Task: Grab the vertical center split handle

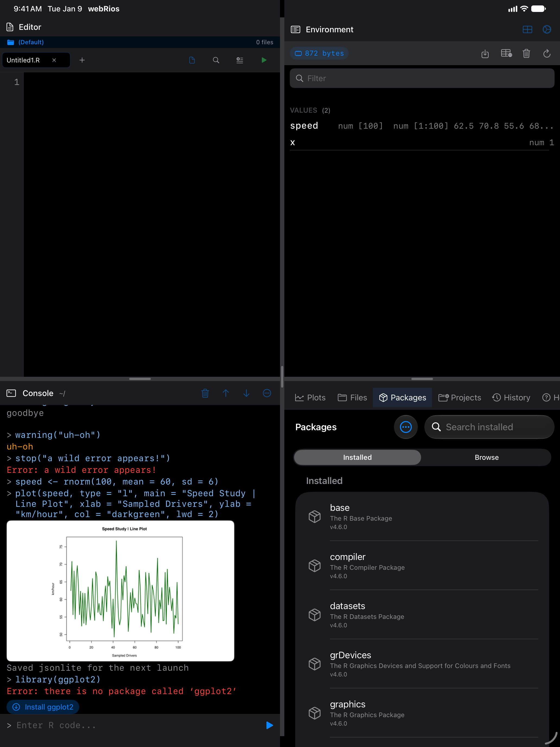Action: coord(282,376)
